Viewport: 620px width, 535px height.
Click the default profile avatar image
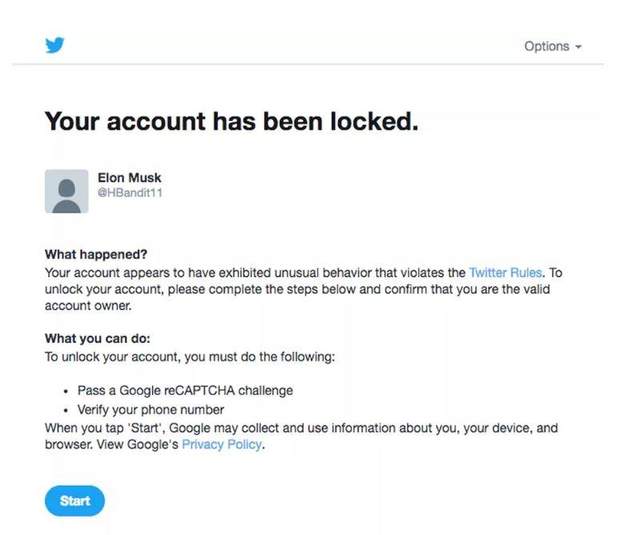tap(67, 190)
